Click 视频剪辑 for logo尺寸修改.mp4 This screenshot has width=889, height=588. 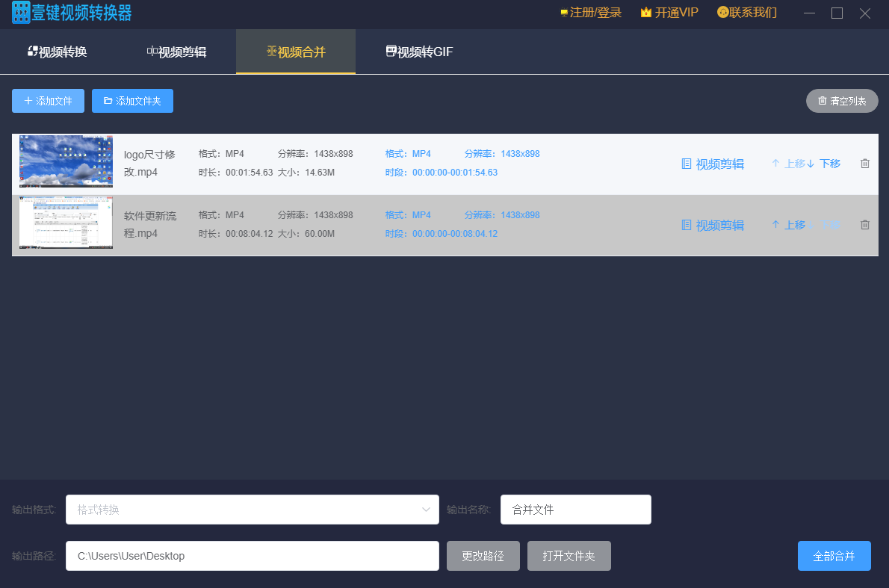[x=713, y=164]
